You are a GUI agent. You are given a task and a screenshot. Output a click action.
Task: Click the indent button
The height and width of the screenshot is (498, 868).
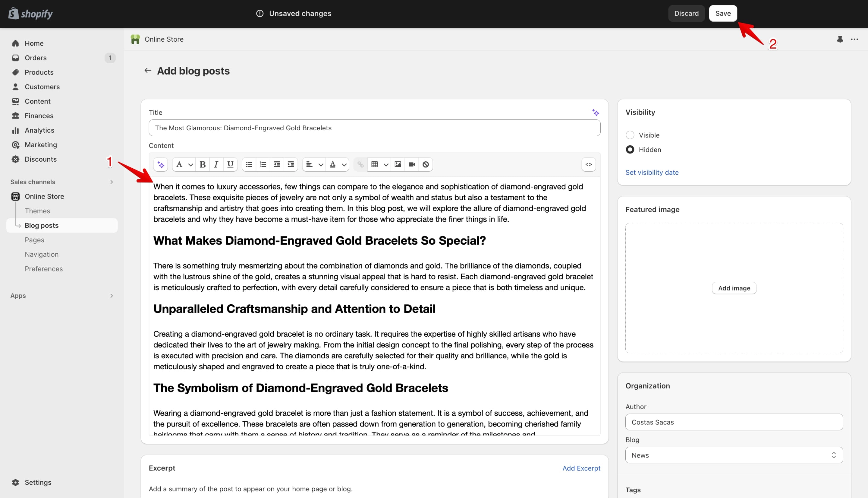pyautogui.click(x=291, y=164)
